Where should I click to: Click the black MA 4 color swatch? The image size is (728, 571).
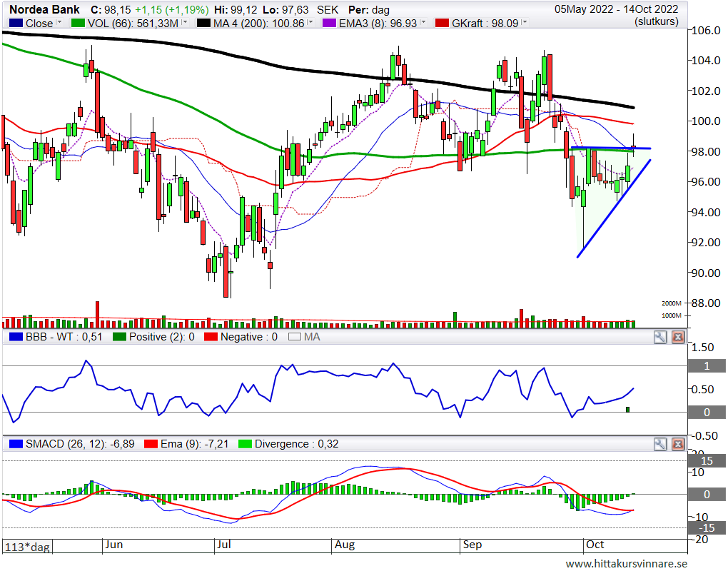(x=204, y=23)
